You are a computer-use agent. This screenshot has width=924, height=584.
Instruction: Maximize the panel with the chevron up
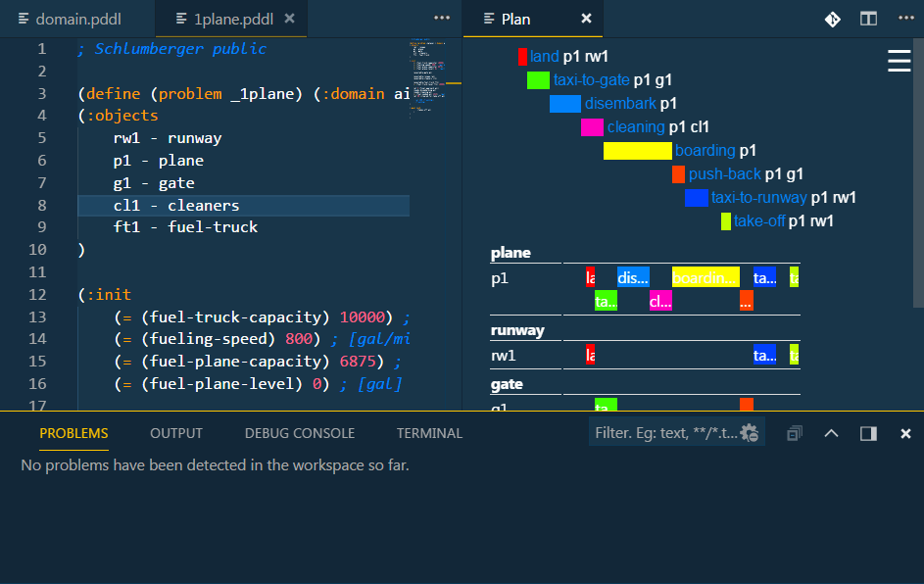click(x=831, y=434)
